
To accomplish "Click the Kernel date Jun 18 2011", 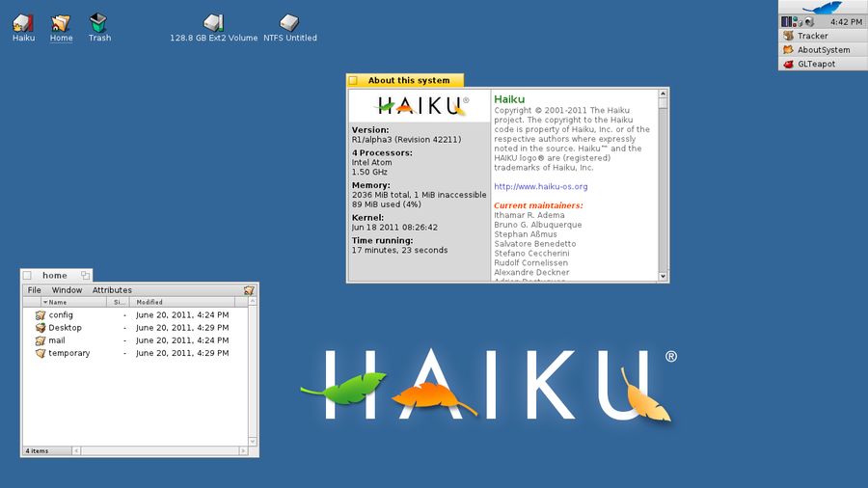I will coord(394,228).
